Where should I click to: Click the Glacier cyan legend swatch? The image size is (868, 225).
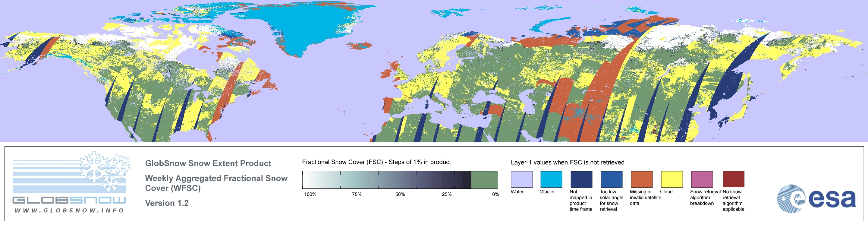tap(551, 179)
